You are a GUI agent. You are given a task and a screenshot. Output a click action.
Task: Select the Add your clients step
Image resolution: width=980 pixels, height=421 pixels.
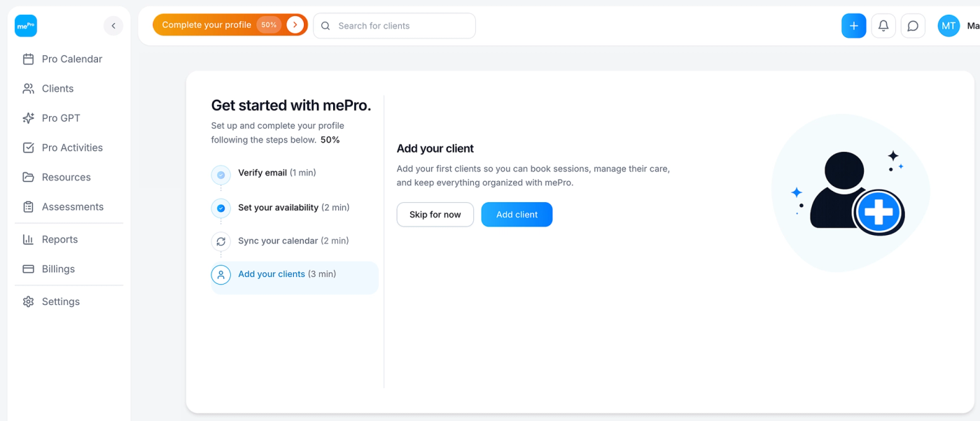point(295,278)
